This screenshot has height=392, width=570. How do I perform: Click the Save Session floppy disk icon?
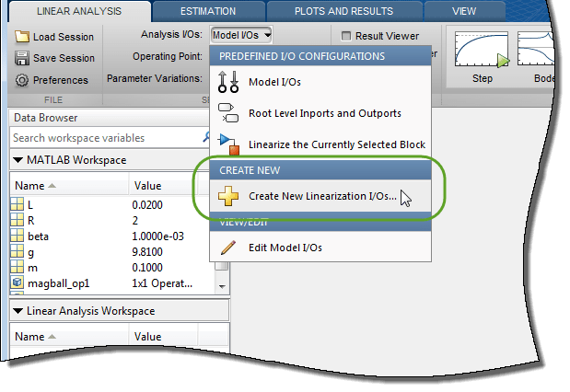(x=22, y=58)
